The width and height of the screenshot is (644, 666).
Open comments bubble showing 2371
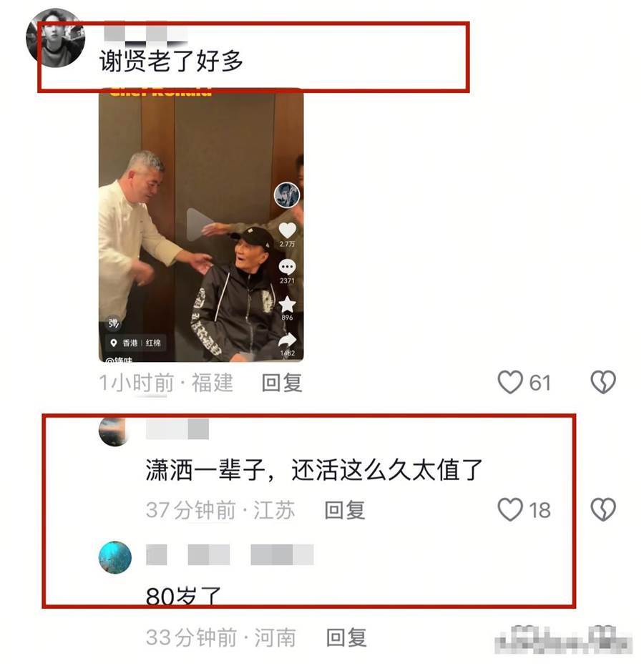point(287,267)
